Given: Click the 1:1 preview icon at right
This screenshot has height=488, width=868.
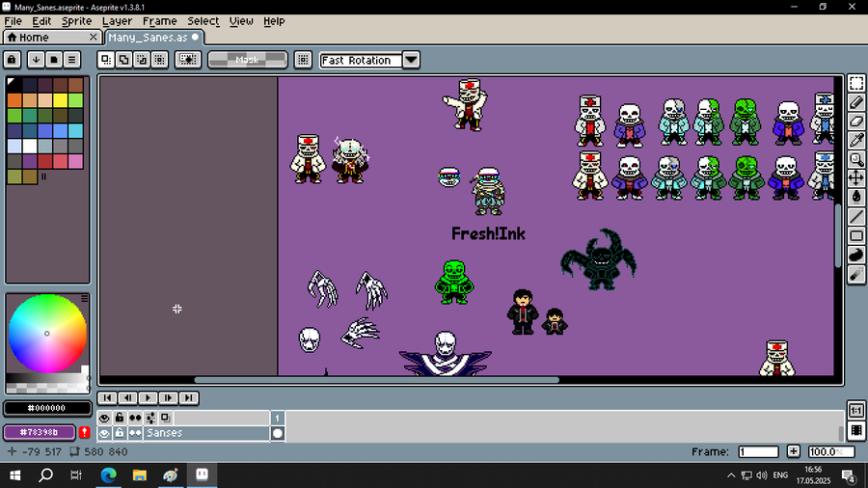Looking at the screenshot, I should coord(855,411).
